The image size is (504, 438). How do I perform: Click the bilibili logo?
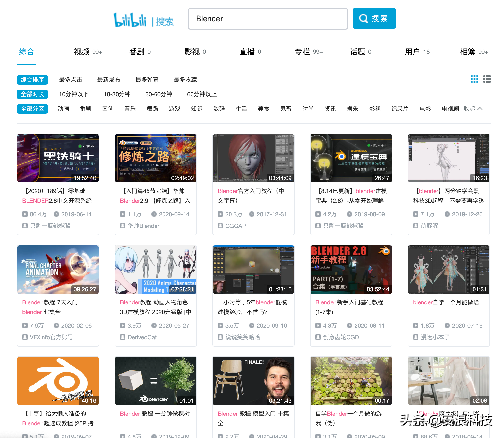(130, 20)
